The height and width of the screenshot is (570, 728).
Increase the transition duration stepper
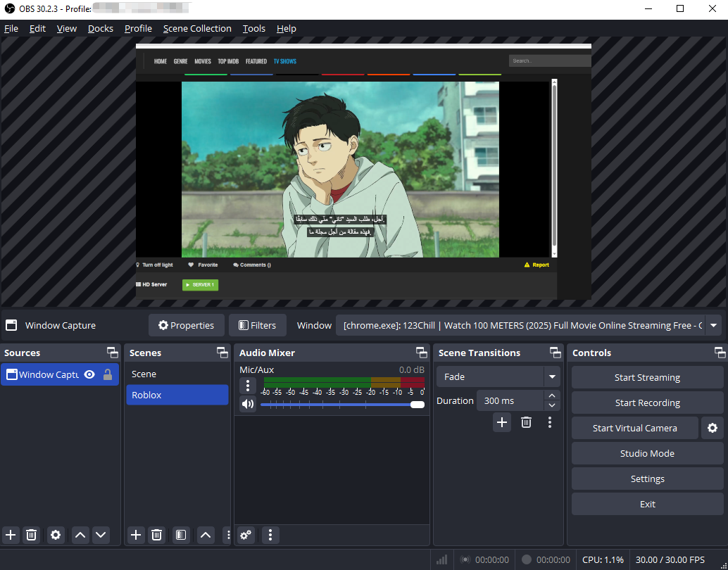pyautogui.click(x=552, y=396)
